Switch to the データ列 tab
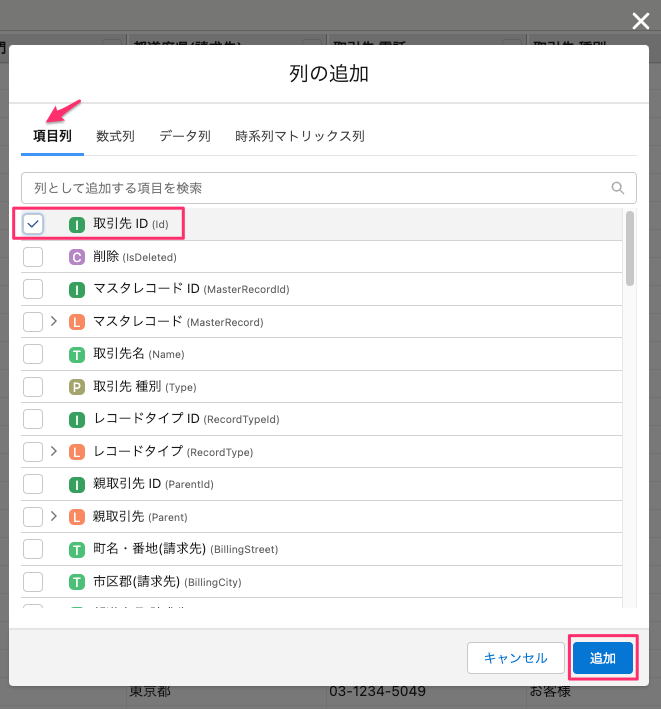Image resolution: width=661 pixels, height=709 pixels. pyautogui.click(x=185, y=136)
